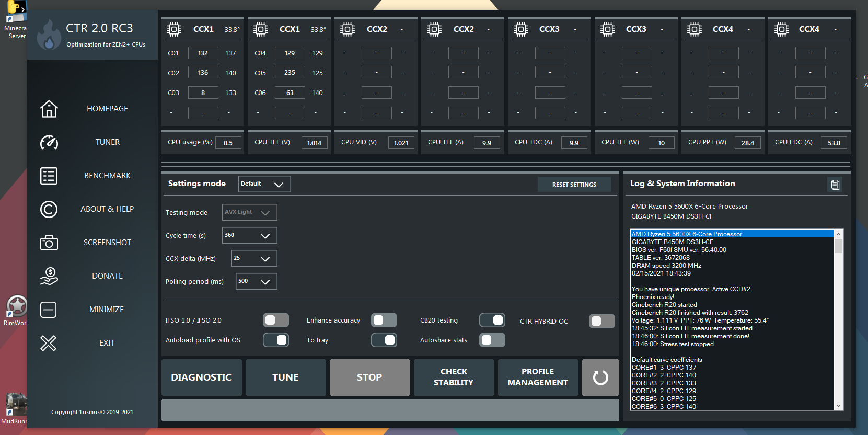The height and width of the screenshot is (435, 868).
Task: Click the CPU usage (%) value box
Action: [x=228, y=143]
